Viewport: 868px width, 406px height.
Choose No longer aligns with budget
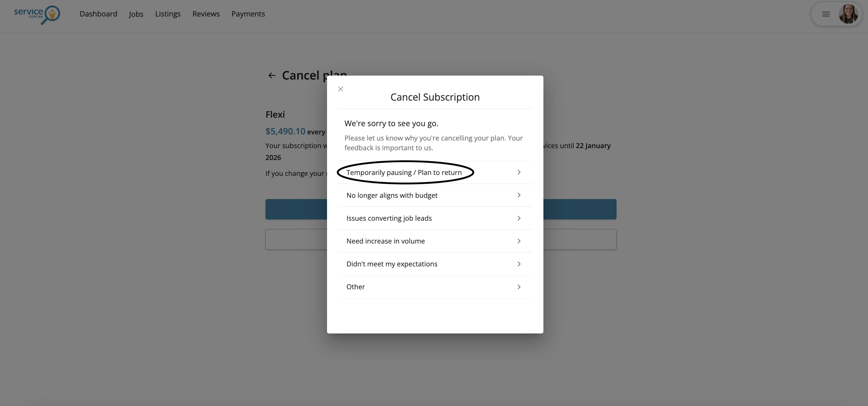click(x=392, y=195)
